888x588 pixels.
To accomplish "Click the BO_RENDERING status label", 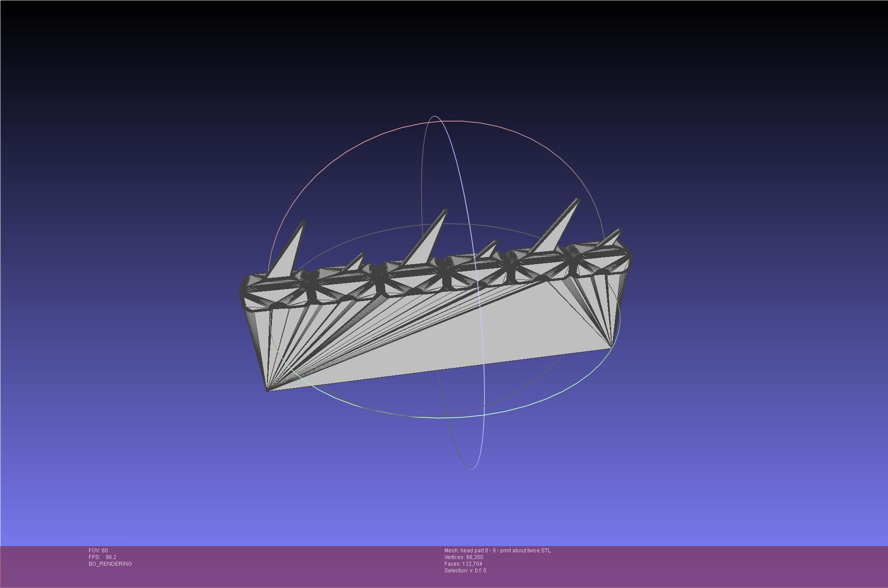I will point(110,564).
